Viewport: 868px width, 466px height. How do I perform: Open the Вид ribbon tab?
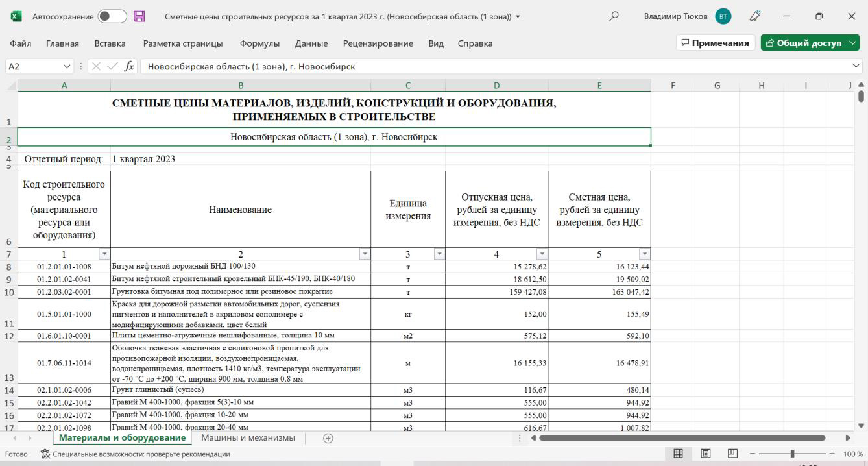point(436,43)
